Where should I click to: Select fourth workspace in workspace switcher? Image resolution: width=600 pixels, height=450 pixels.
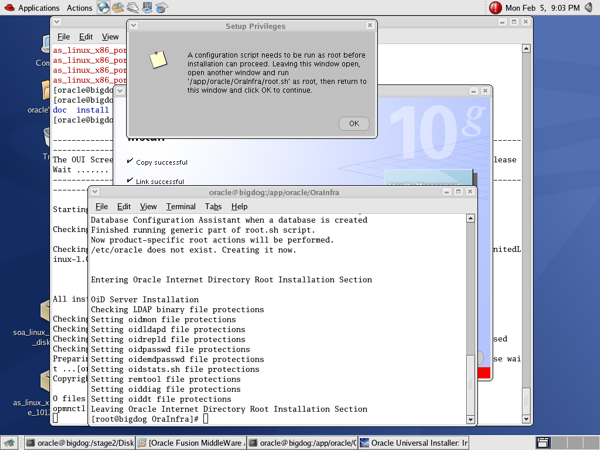(x=590, y=443)
